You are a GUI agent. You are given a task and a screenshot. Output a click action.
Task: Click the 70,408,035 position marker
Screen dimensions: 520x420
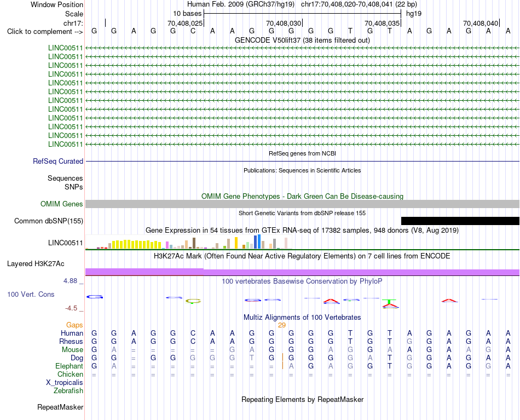(x=382, y=23)
